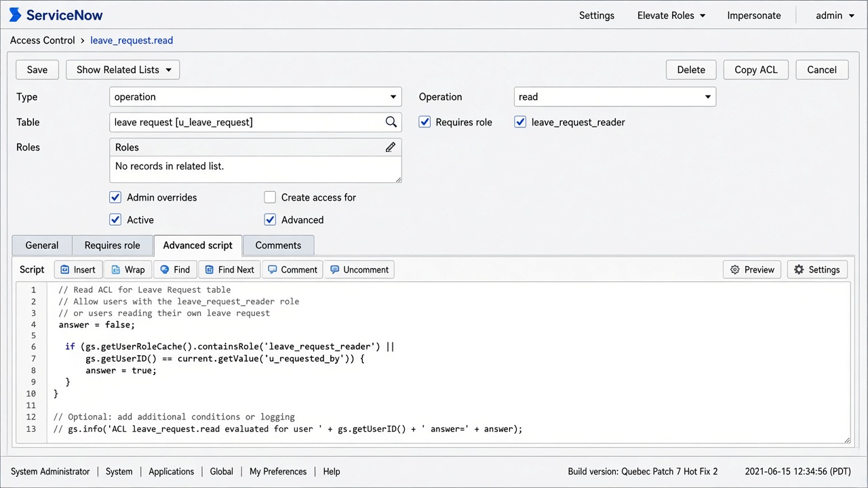Toggle the Admin overrides checkbox
Viewport: 868px width, 488px height.
coord(115,197)
